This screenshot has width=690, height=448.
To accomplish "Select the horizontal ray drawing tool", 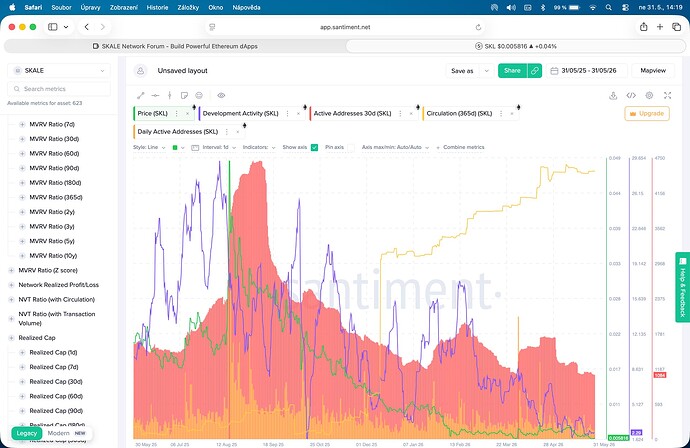I will [155, 95].
